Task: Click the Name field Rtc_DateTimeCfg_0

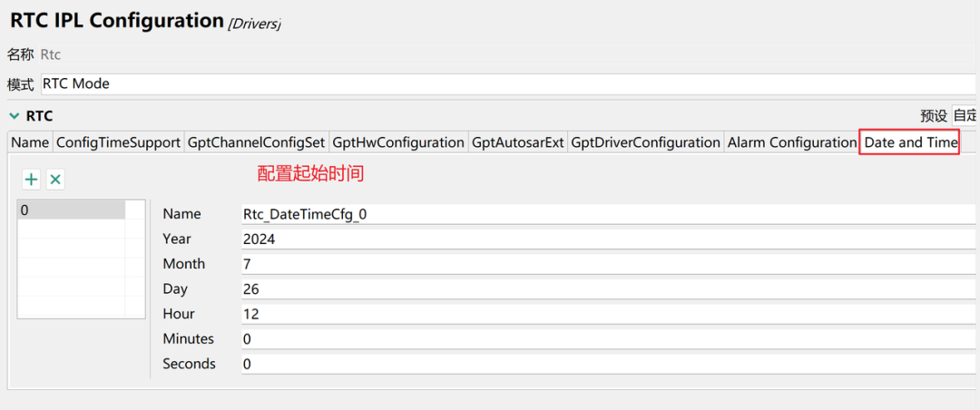Action: (x=608, y=215)
